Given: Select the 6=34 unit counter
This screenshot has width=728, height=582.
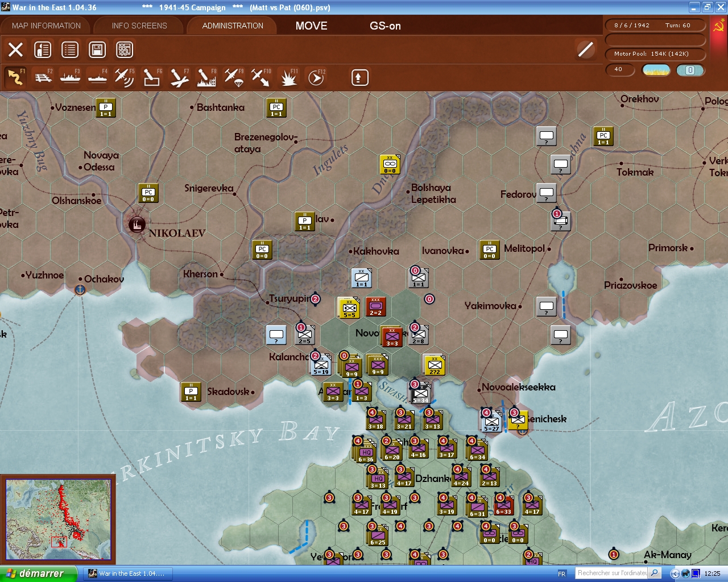Looking at the screenshot, I should pos(477,451).
